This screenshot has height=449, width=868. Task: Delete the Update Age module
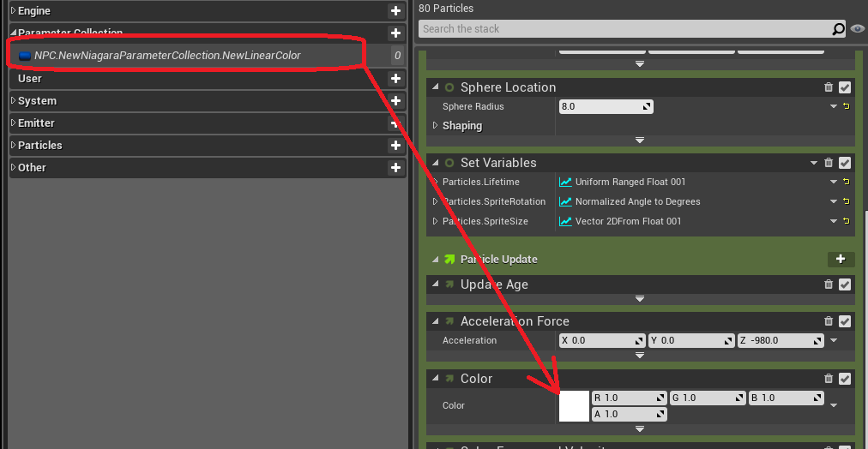pyautogui.click(x=829, y=284)
